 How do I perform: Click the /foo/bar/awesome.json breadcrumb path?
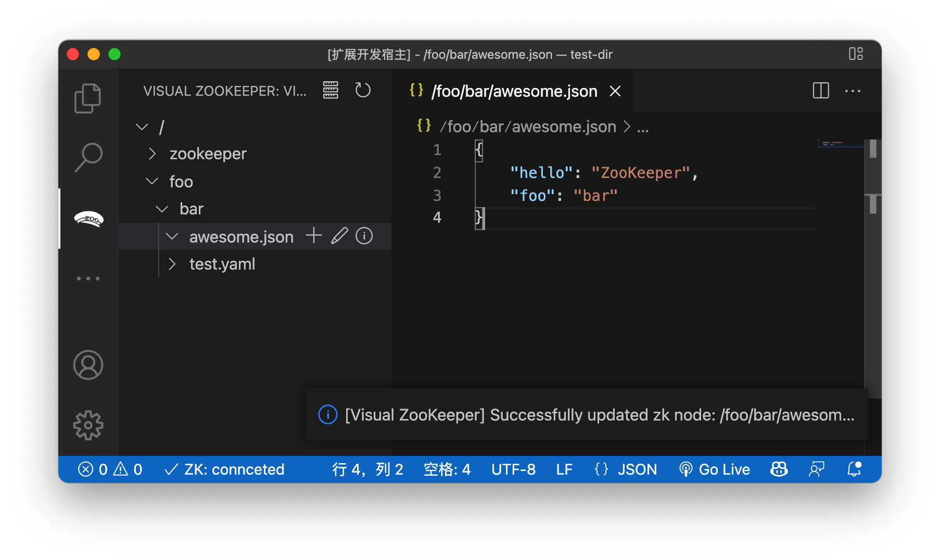pyautogui.click(x=528, y=126)
